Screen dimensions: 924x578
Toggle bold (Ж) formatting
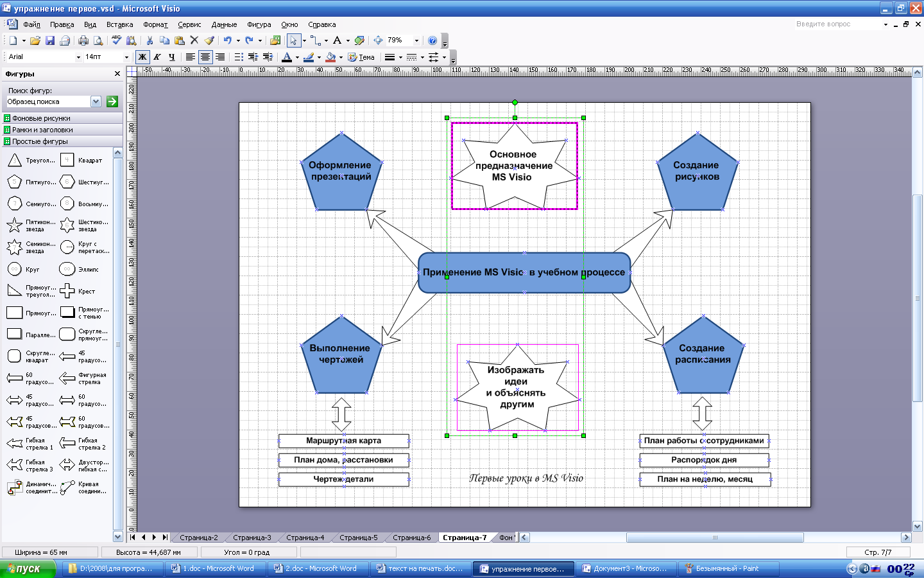[142, 57]
